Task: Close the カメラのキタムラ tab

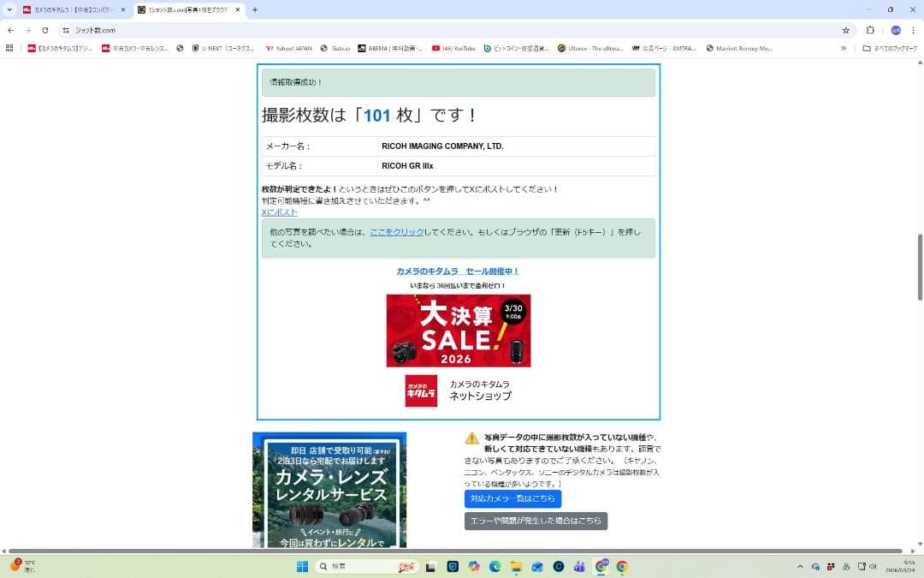Action: [x=122, y=10]
